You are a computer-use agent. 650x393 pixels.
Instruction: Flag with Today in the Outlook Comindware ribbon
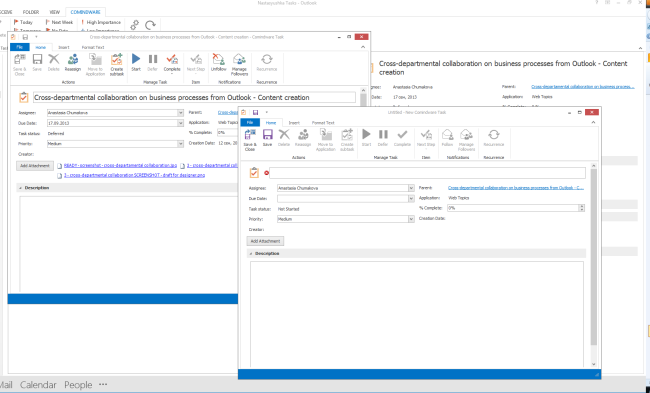(x=23, y=22)
